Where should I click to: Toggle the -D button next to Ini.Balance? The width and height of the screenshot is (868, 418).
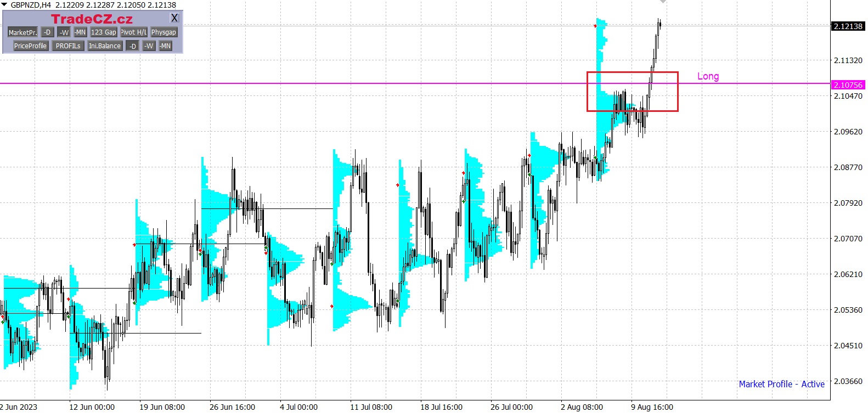coord(132,46)
